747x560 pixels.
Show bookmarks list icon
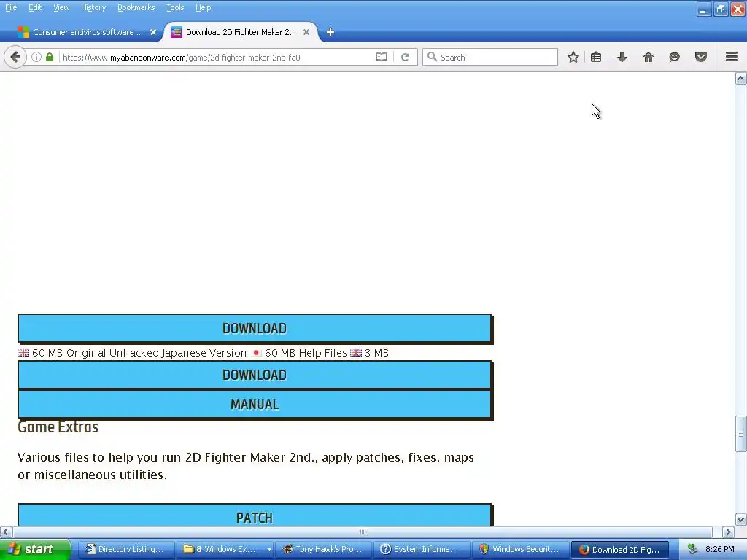596,57
